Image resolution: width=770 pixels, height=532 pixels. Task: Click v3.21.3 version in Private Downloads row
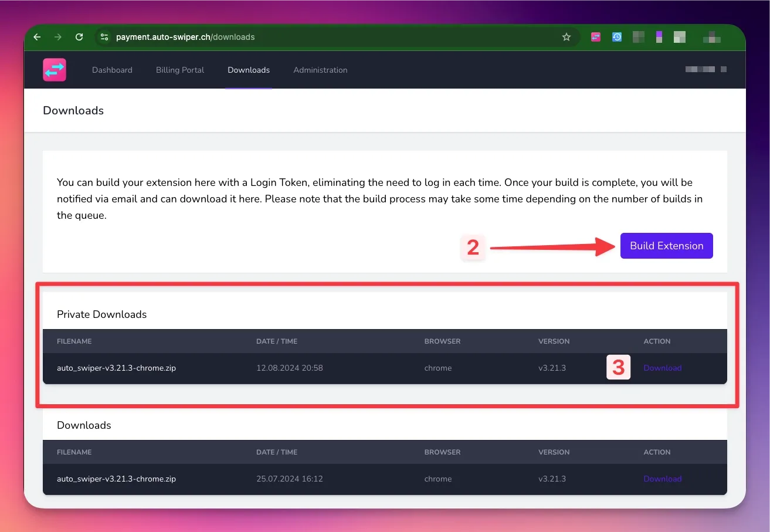pos(552,368)
